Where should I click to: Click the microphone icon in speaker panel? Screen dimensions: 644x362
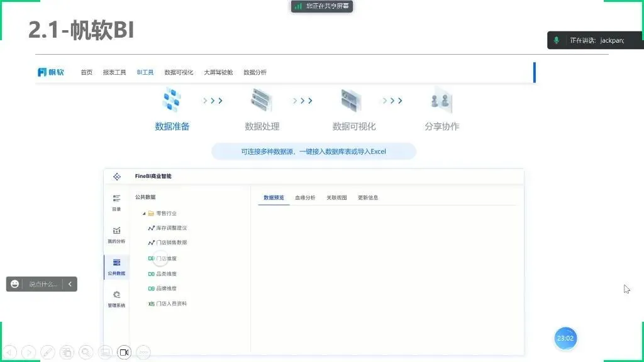pyautogui.click(x=557, y=40)
